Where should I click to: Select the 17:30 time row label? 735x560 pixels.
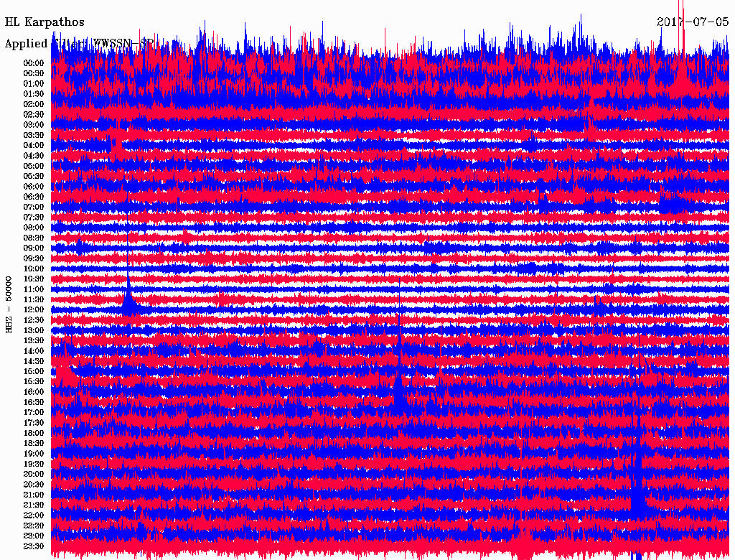point(34,423)
